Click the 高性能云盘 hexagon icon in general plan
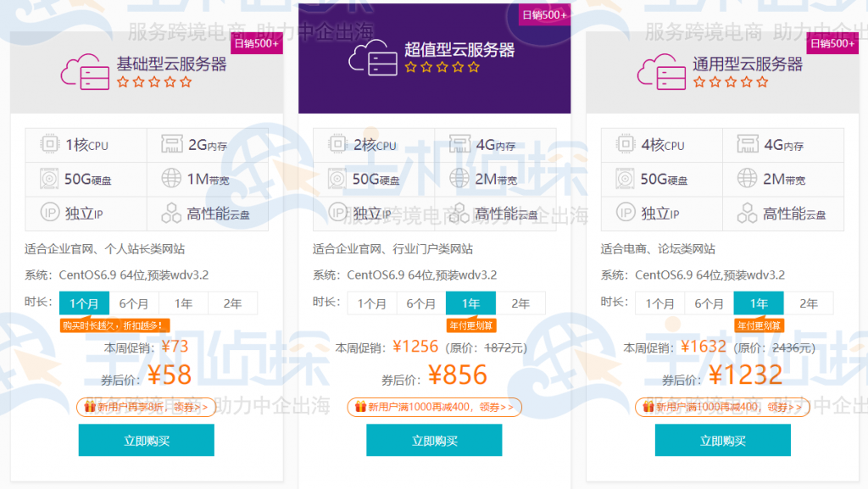The width and height of the screenshot is (868, 489). coord(748,213)
